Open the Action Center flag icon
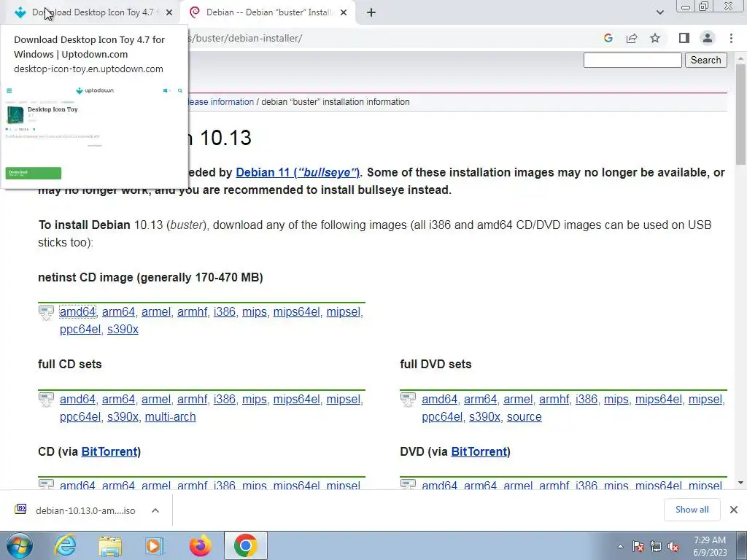 point(638,547)
